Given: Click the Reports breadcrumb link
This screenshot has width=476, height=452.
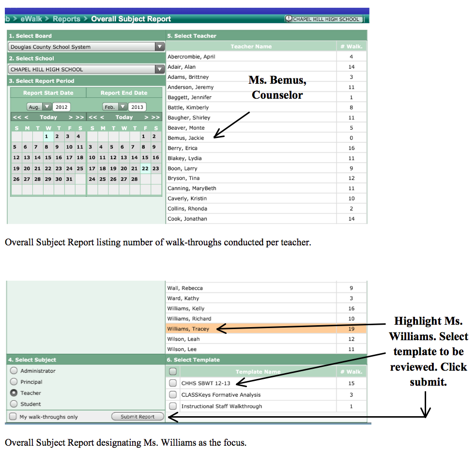Looking at the screenshot, I should pyautogui.click(x=66, y=19).
